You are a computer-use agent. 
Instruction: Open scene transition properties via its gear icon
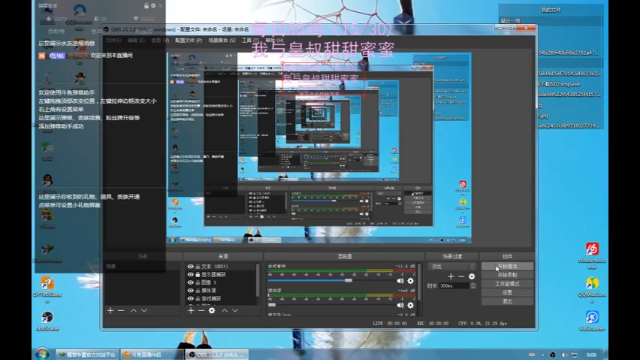(471, 276)
